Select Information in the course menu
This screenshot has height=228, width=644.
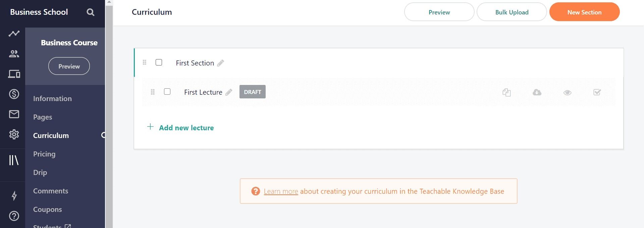coord(52,99)
